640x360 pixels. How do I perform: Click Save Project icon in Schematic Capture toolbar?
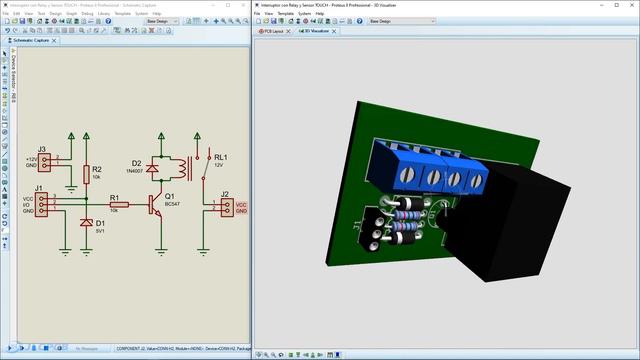[22, 21]
